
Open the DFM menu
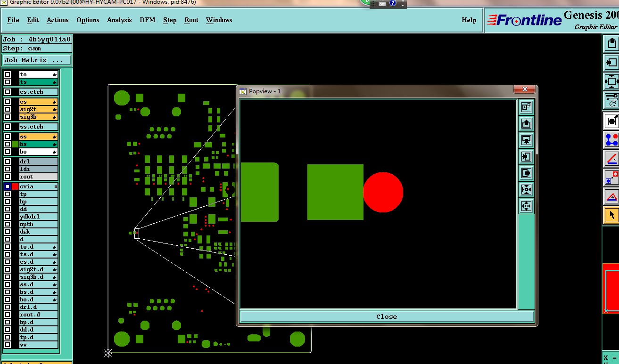148,20
